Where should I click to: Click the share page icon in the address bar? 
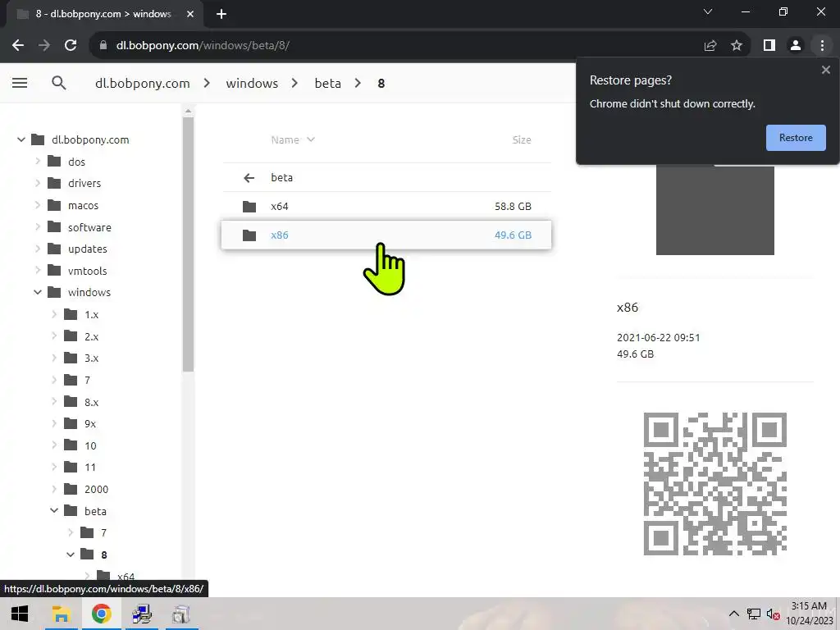tap(710, 46)
